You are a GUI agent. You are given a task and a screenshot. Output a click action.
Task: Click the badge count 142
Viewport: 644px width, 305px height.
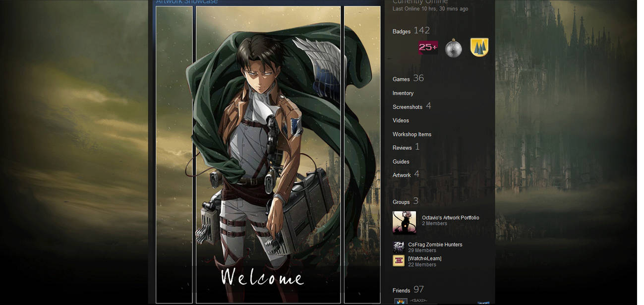point(421,31)
